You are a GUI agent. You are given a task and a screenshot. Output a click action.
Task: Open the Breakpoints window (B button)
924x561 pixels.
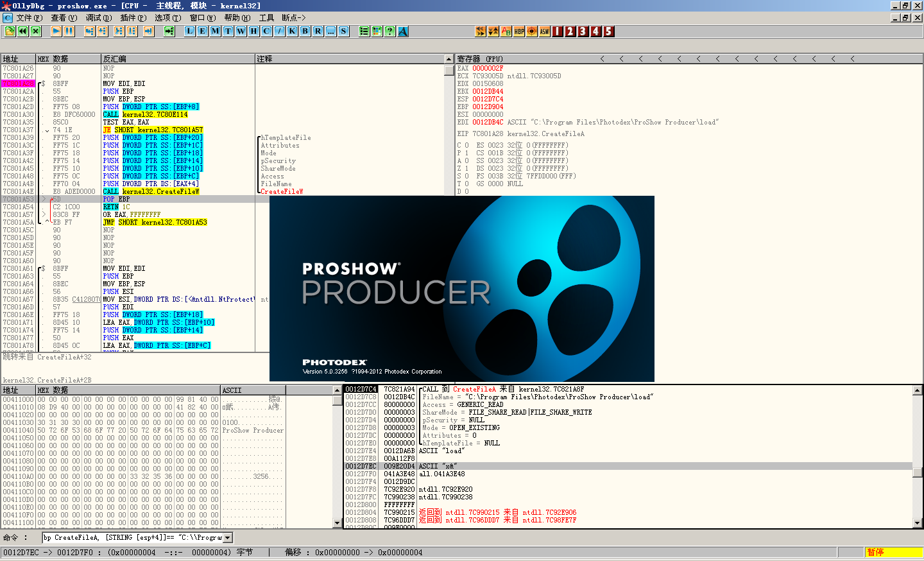point(305,31)
